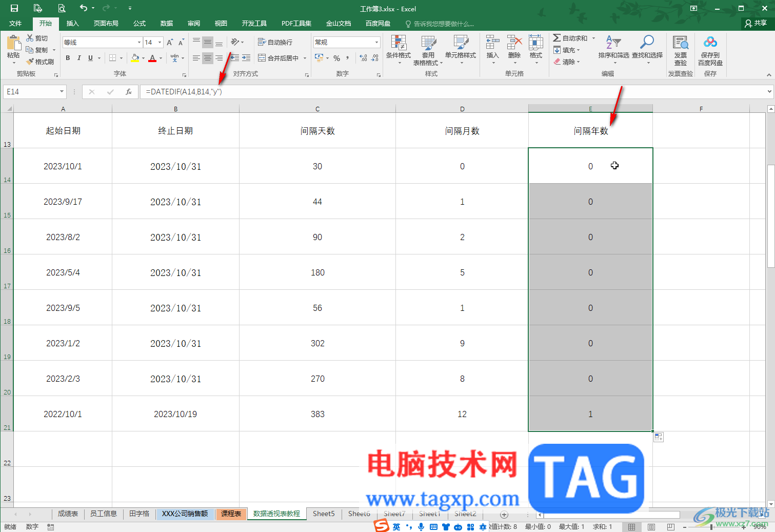
Task: Collapse the ribbon with the up arrow
Action: (769, 75)
